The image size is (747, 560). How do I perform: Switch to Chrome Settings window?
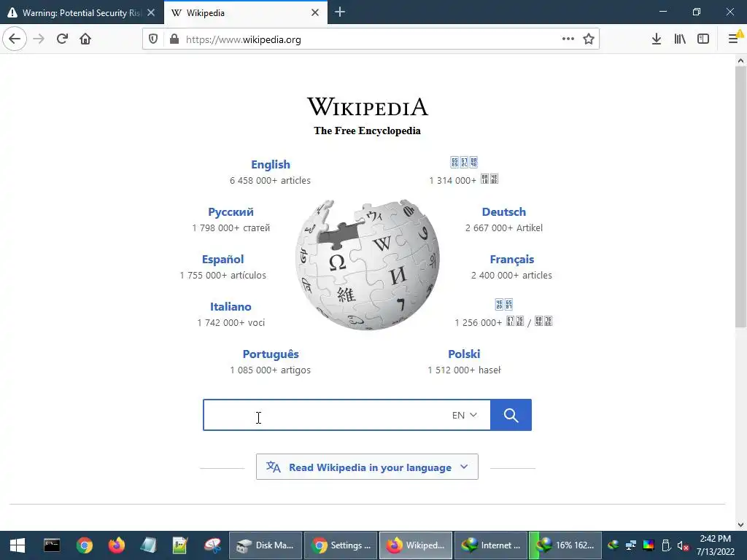pos(341,545)
